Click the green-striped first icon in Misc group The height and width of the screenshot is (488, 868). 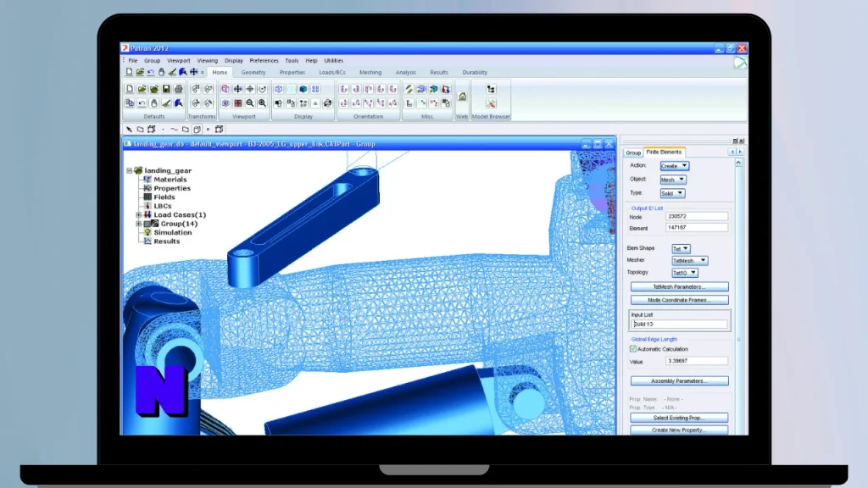(x=409, y=89)
